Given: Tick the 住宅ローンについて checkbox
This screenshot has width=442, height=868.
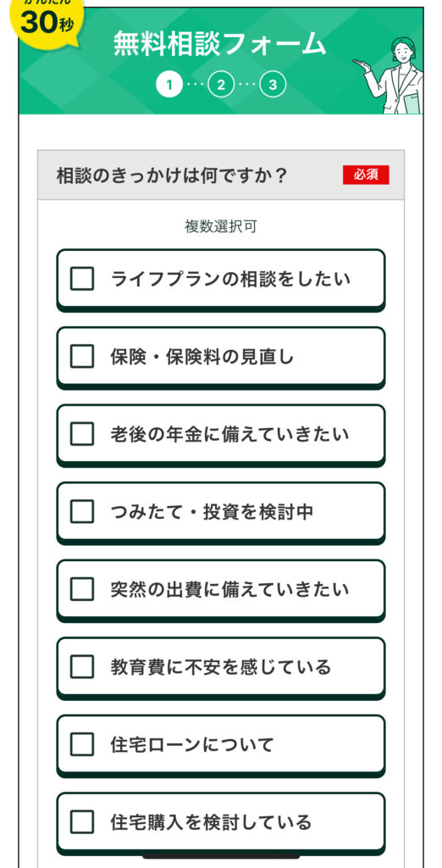Looking at the screenshot, I should tap(82, 744).
